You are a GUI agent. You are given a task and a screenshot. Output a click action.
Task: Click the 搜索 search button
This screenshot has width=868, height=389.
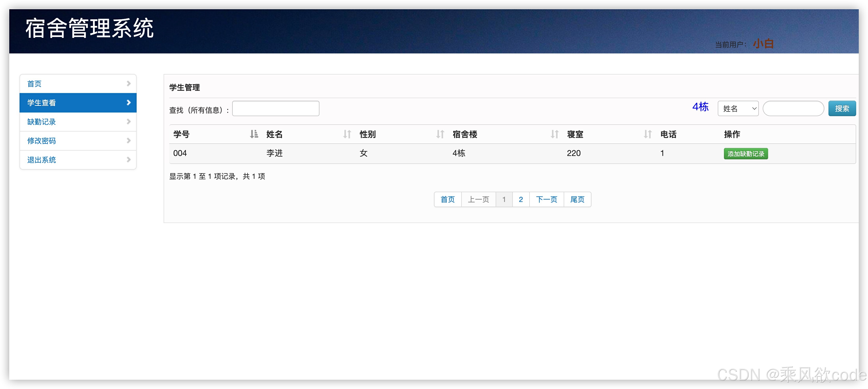842,108
